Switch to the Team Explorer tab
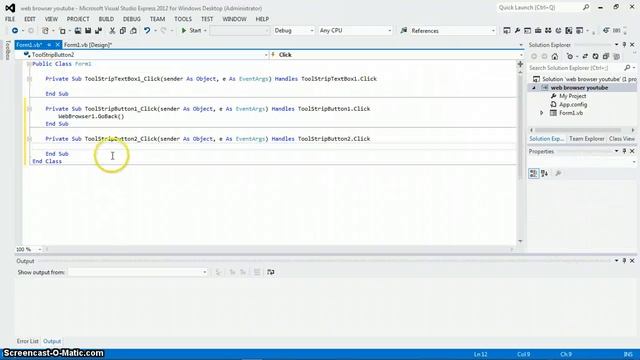640x360 pixels. tap(587, 139)
